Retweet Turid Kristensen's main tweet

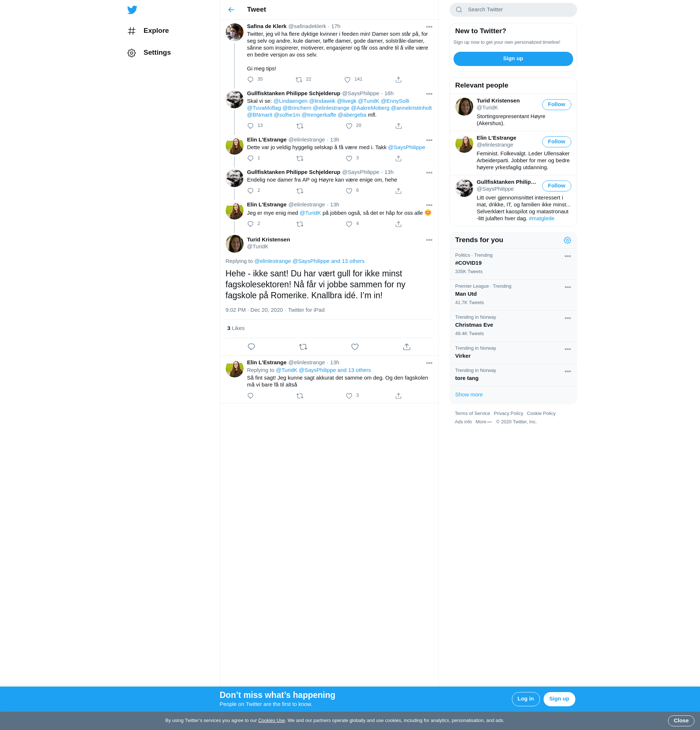303,347
